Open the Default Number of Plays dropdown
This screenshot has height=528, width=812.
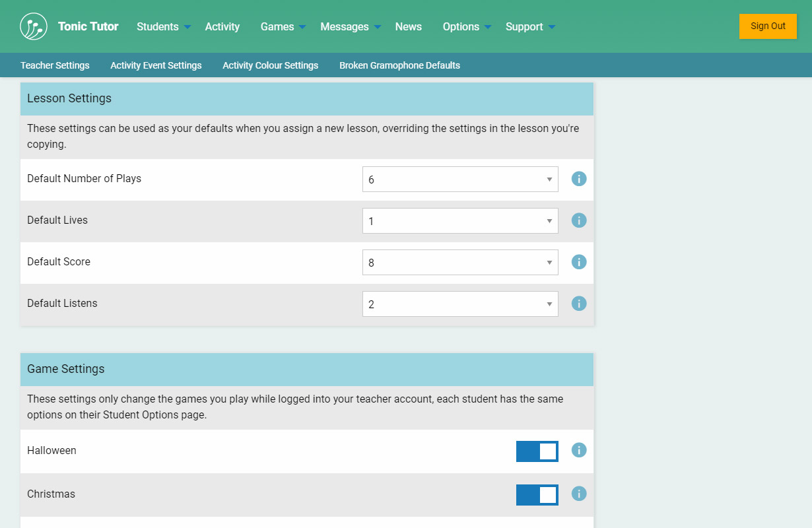(460, 180)
